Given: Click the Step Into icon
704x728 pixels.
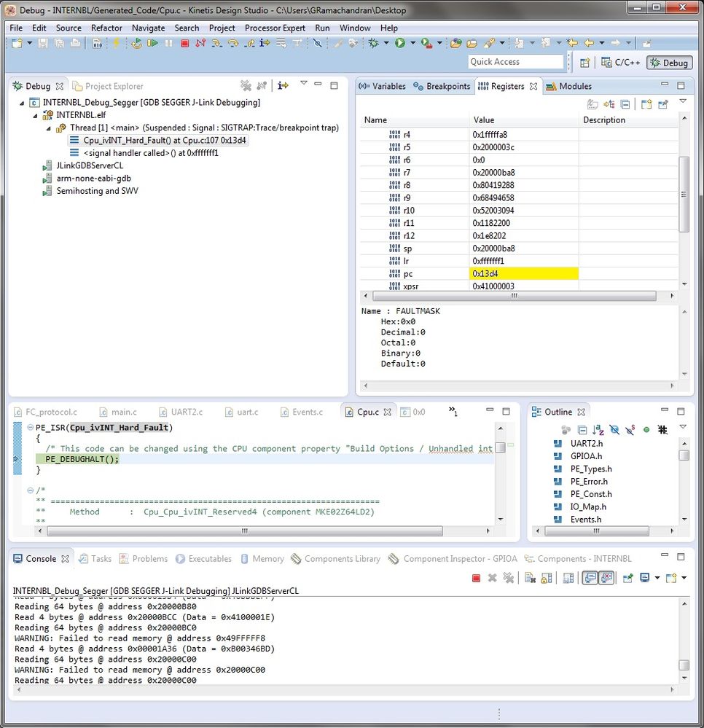Looking at the screenshot, I should (x=216, y=43).
